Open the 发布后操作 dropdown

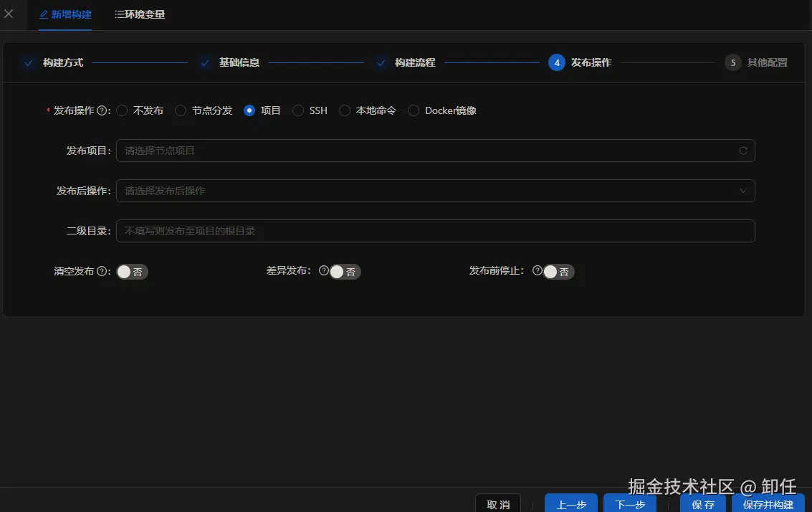tap(436, 191)
